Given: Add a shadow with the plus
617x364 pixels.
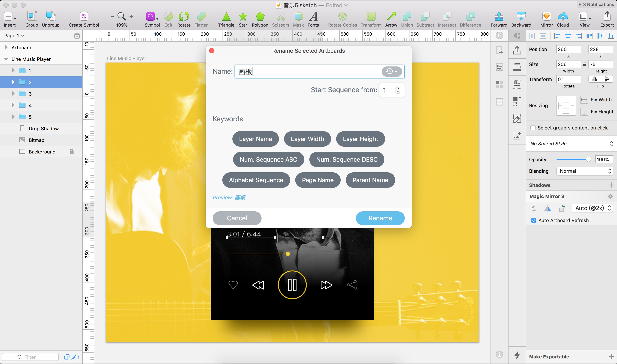Looking at the screenshot, I should point(611,185).
